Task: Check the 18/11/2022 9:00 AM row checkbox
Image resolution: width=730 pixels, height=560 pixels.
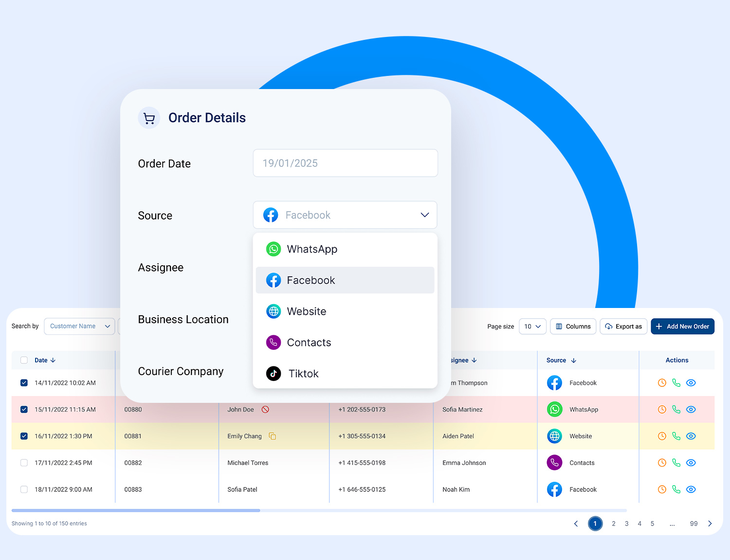Action: tap(24, 489)
